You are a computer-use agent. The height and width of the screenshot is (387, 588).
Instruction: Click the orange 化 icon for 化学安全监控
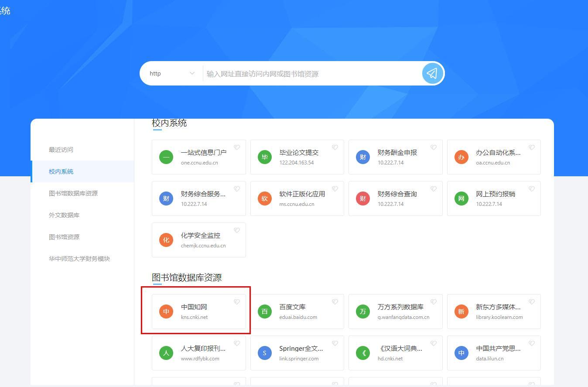pyautogui.click(x=166, y=240)
